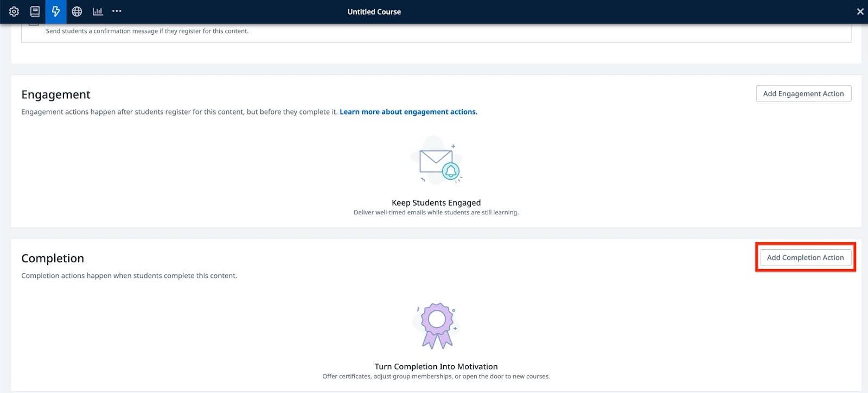Click the Keep Students Engaged text
868x393 pixels.
(436, 202)
